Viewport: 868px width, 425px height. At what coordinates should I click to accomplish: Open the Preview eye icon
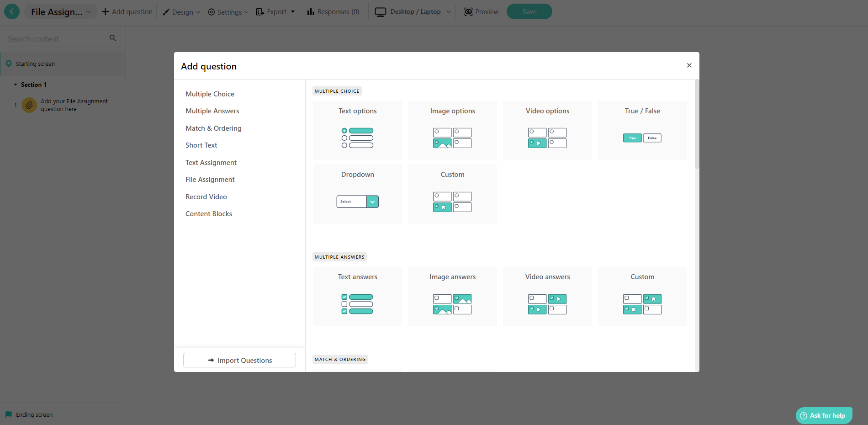click(468, 11)
